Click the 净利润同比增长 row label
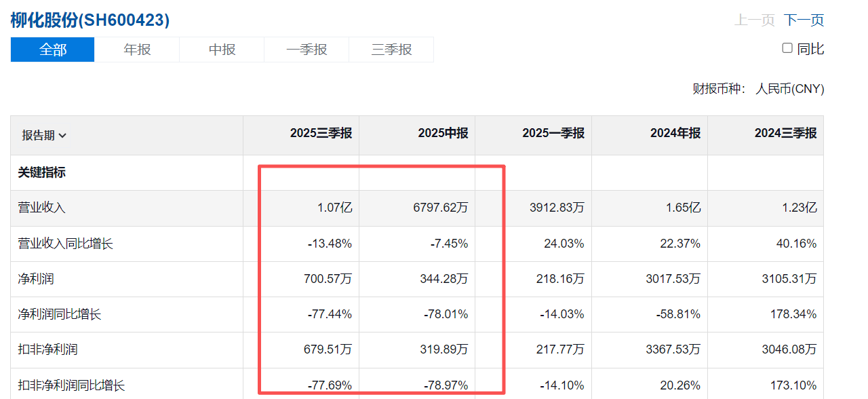 (60, 314)
